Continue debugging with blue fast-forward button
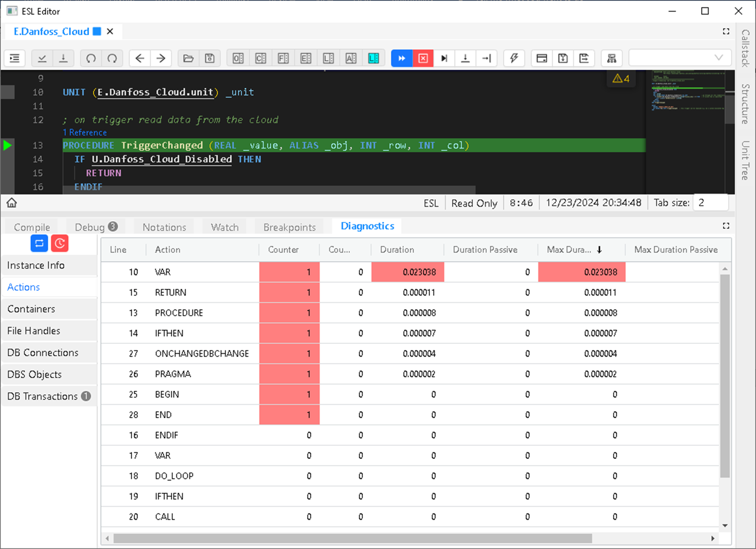Screen dimensions: 756x549 click(402, 58)
